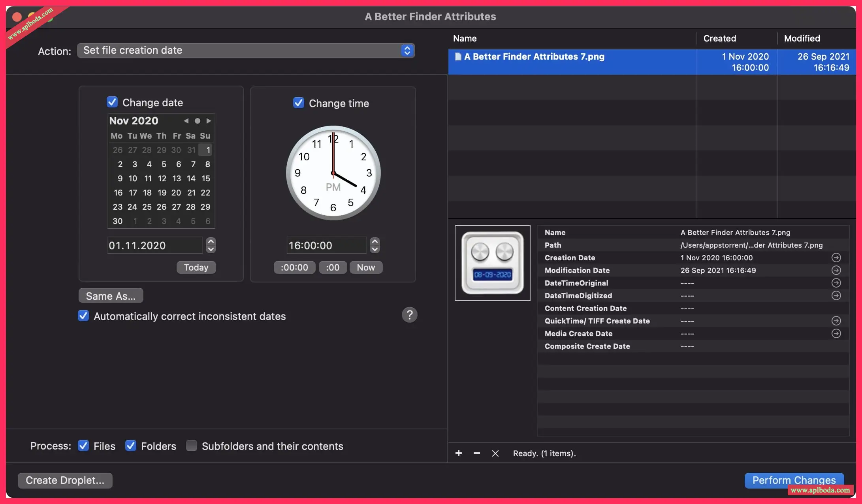The image size is (862, 504).
Task: Sort file list by Created column
Action: [720, 38]
